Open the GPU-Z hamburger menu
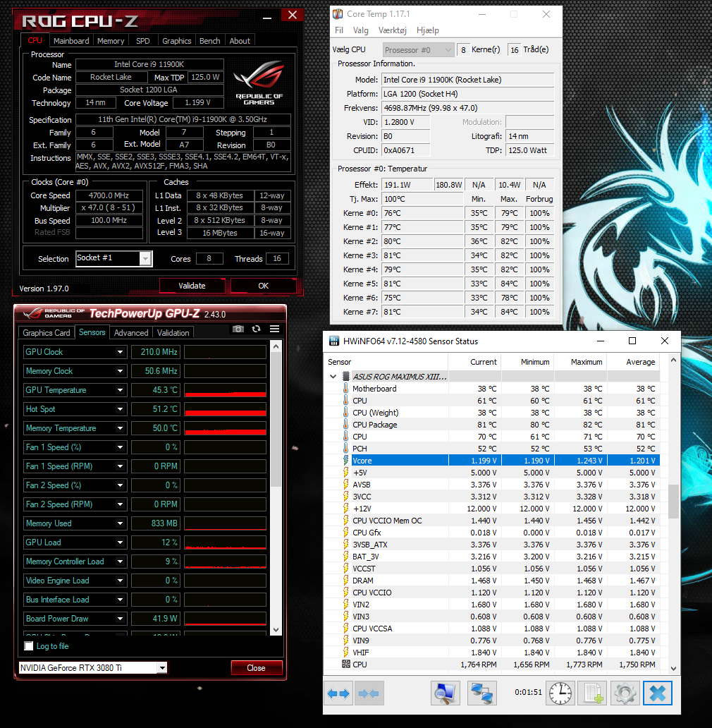The image size is (712, 728). tap(274, 329)
